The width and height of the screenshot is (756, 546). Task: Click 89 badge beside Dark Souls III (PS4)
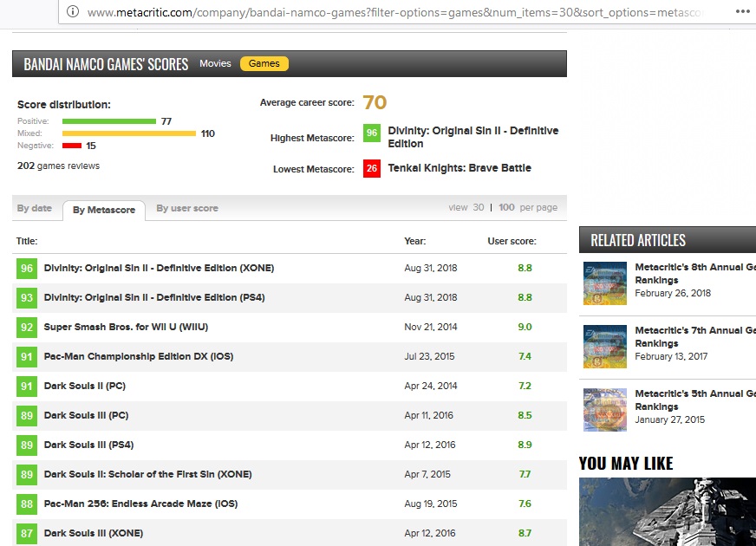pyautogui.click(x=27, y=445)
